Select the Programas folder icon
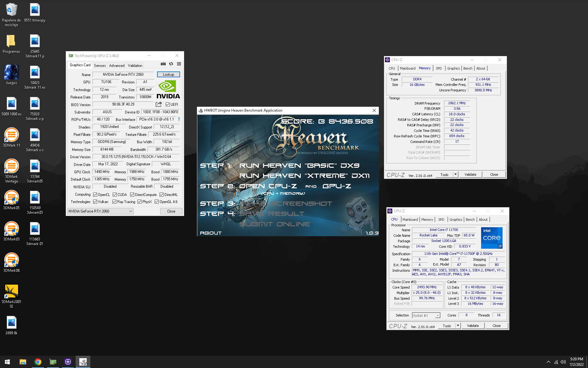Screen dimensions: 588x368 pyautogui.click(x=11, y=44)
